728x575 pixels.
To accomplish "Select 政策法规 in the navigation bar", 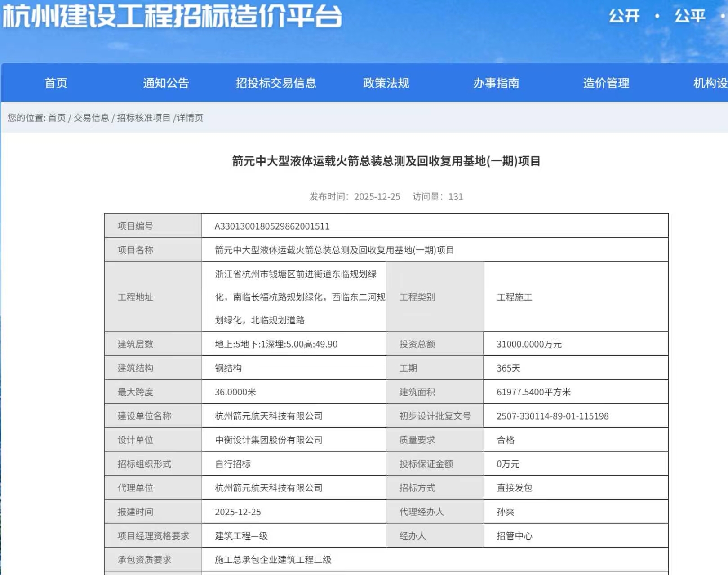I will point(386,83).
